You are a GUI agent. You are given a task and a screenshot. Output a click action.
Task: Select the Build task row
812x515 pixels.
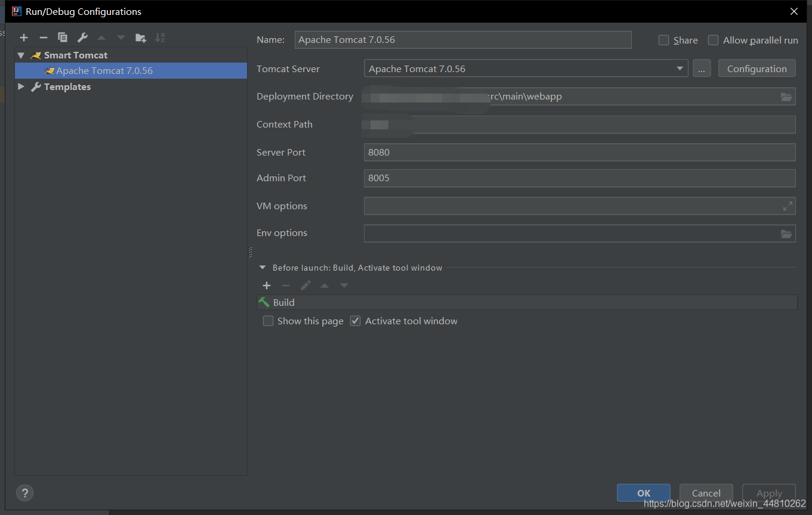tap(527, 302)
